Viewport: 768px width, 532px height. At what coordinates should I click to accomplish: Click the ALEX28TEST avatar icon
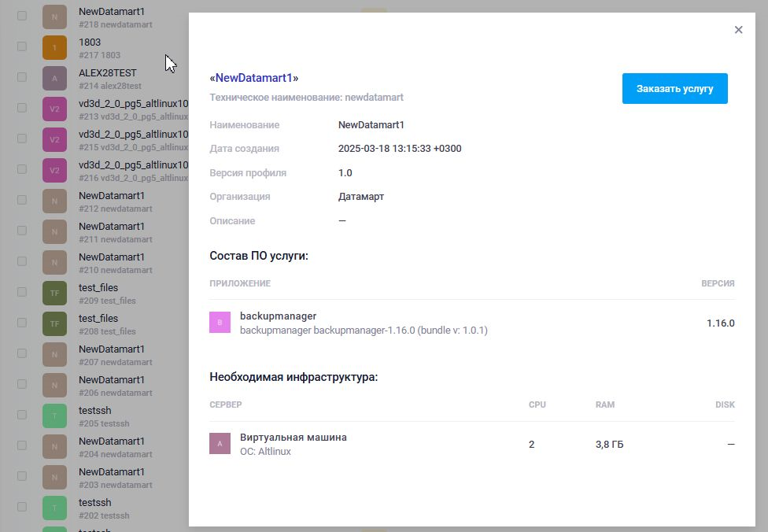pos(54,79)
